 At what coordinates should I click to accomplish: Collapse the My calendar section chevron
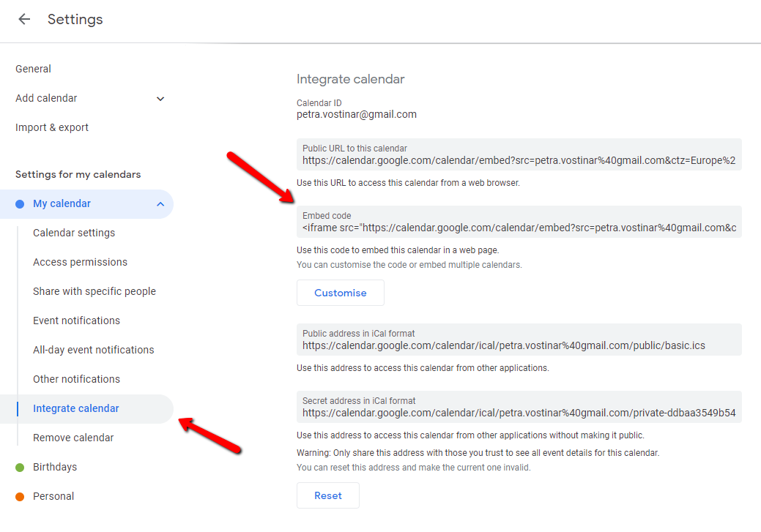pos(160,204)
